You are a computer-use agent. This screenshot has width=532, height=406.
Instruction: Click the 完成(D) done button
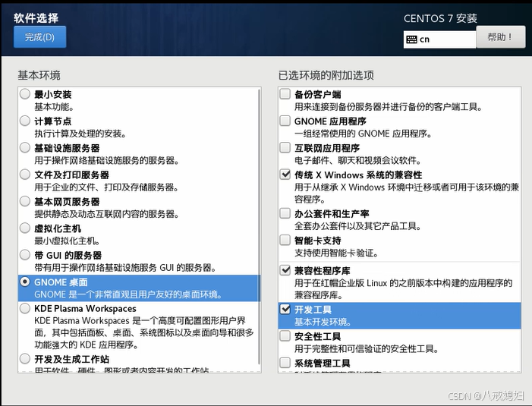(39, 36)
